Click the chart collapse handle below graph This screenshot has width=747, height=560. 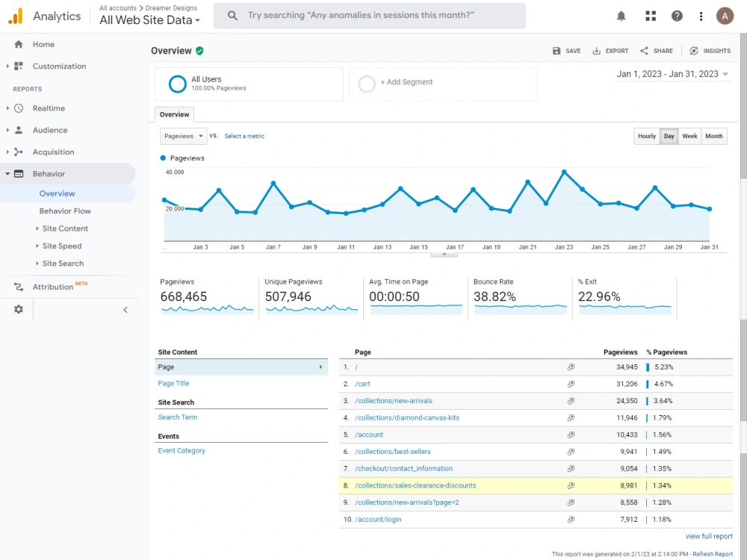click(444, 255)
